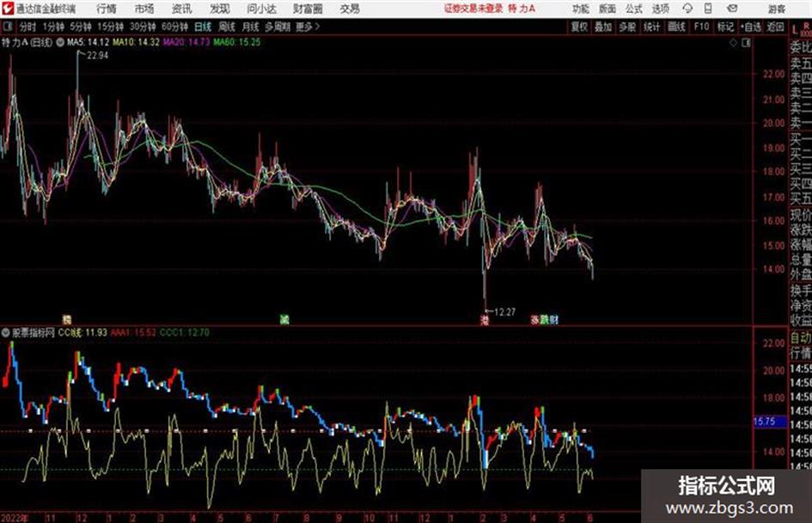
Task: Click the 涨 event marker icon
Action: 535,320
